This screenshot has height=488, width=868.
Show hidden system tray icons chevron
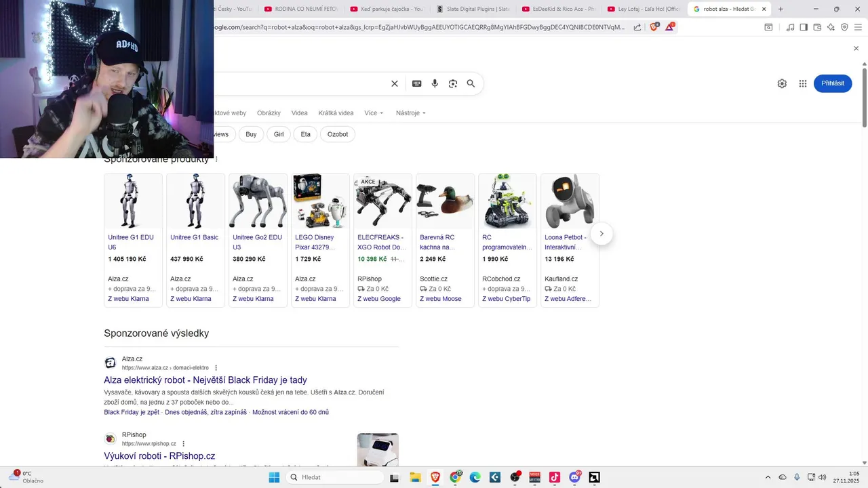tap(768, 477)
